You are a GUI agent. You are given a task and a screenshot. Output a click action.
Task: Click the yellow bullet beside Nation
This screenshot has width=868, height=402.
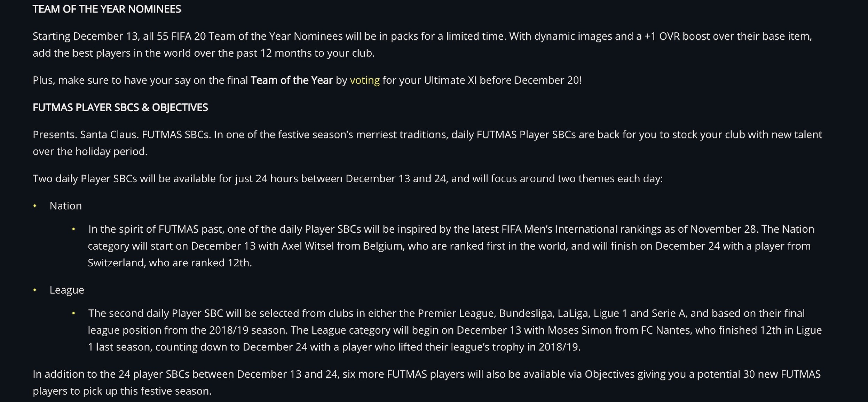pos(35,206)
